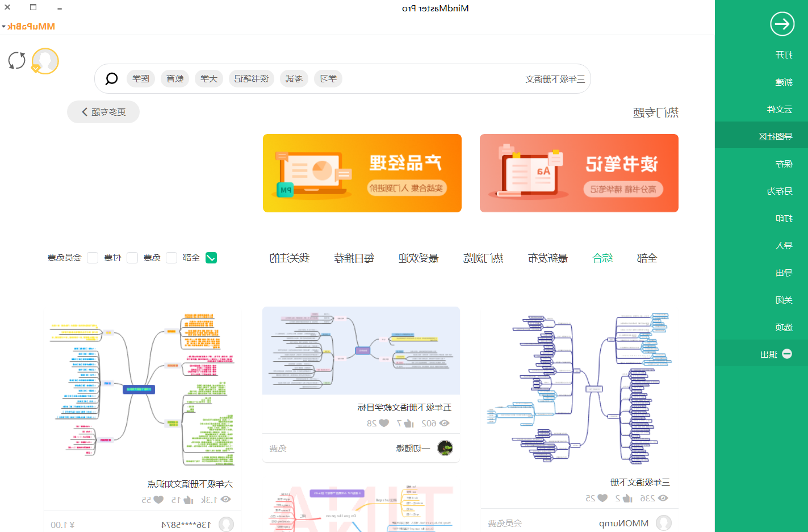808x532 pixels.
Task: Open author 一切随缘 avatar
Action: tap(446, 448)
